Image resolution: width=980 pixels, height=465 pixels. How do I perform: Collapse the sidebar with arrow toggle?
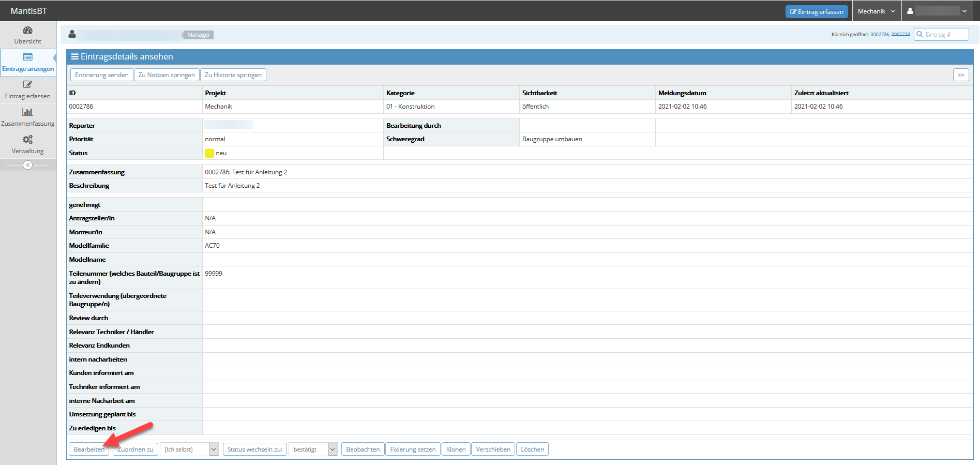coord(28,165)
